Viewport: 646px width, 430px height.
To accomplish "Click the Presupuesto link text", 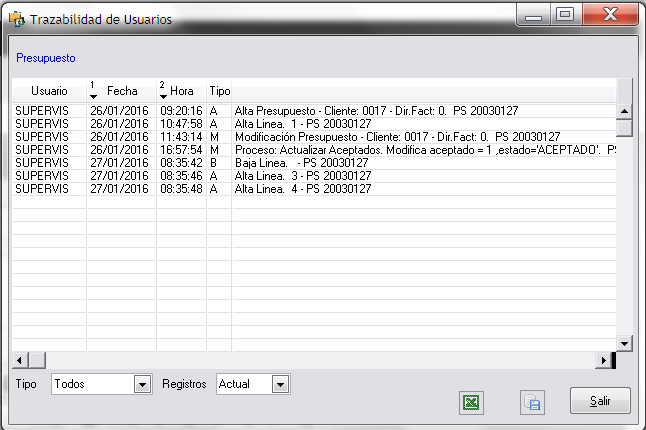I will [46, 58].
